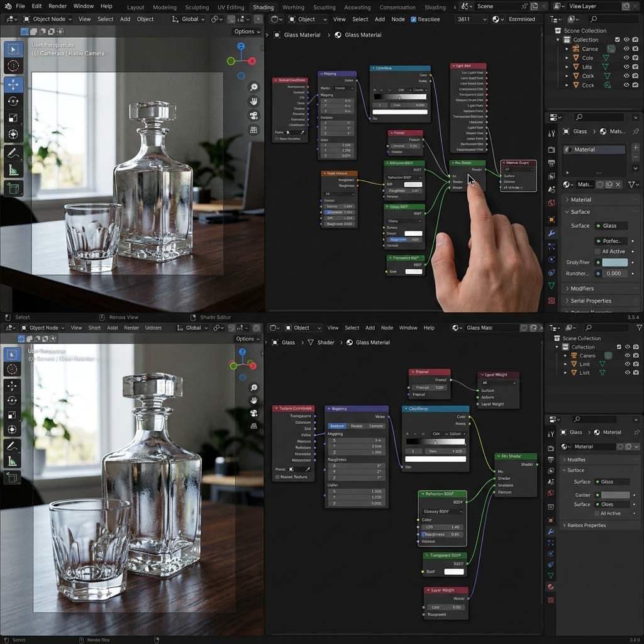The width and height of the screenshot is (644, 644).
Task: Unlink material with the X button
Action: 618,184
